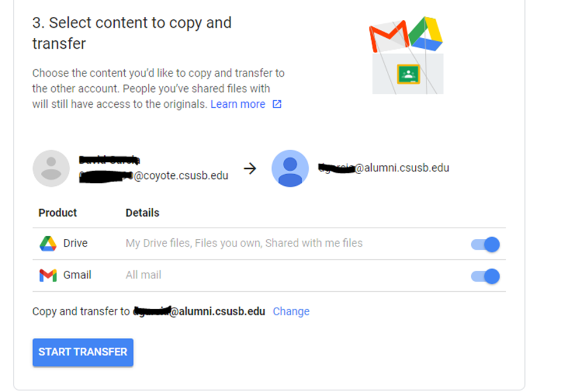Click the arrow between the two accounts

(250, 168)
